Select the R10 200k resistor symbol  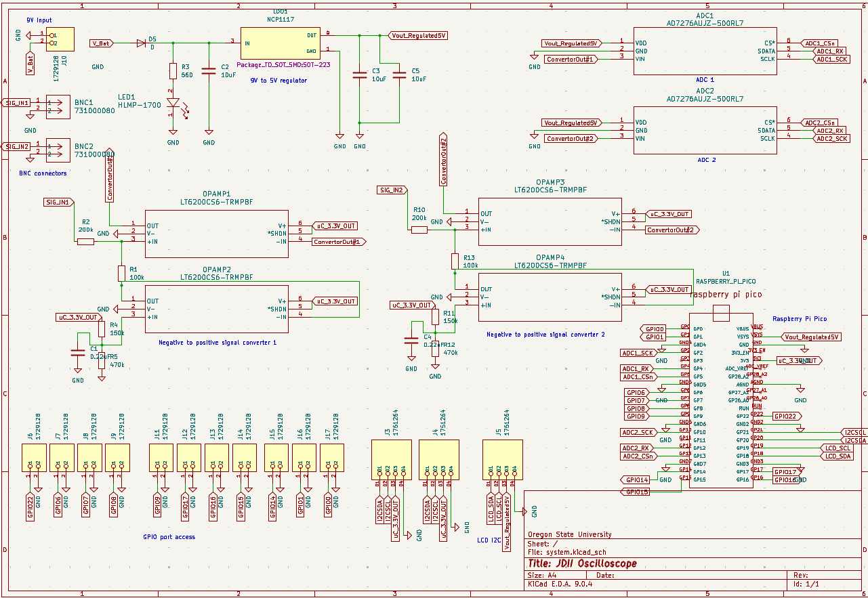419,230
